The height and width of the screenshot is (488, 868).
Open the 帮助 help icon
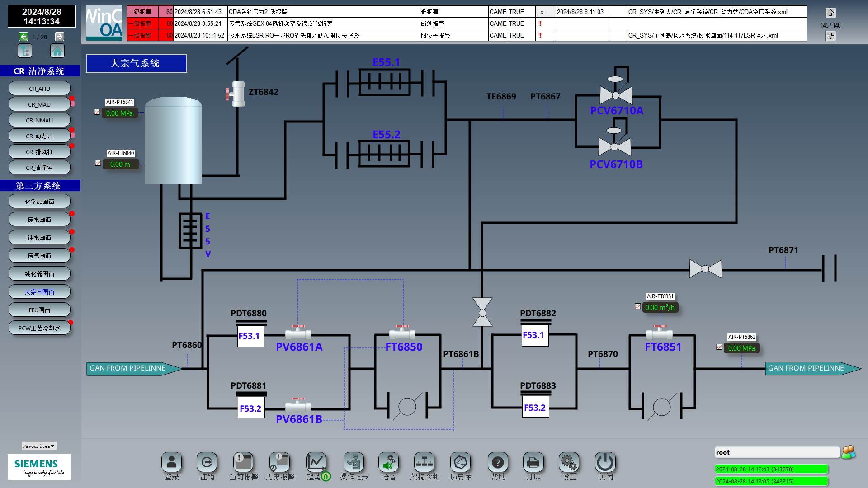pyautogui.click(x=498, y=462)
